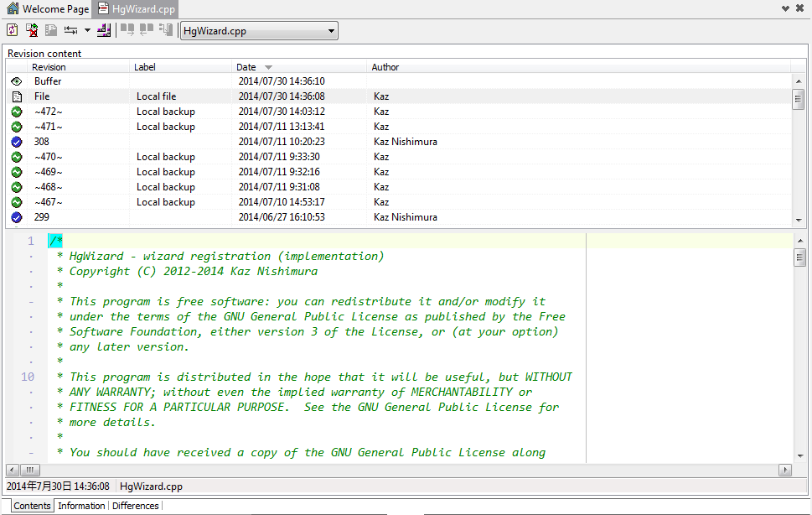Click the eye icon on the Buffer row

[x=17, y=81]
